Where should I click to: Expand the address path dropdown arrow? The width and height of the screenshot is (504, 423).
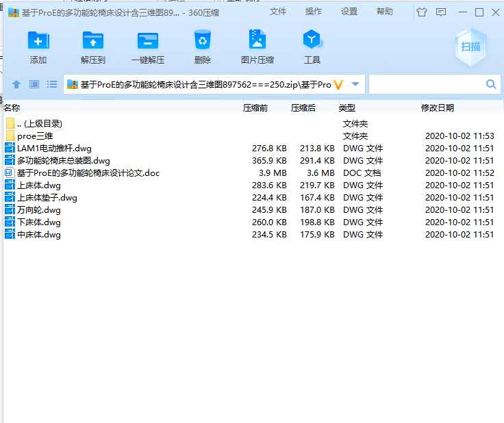point(355,84)
